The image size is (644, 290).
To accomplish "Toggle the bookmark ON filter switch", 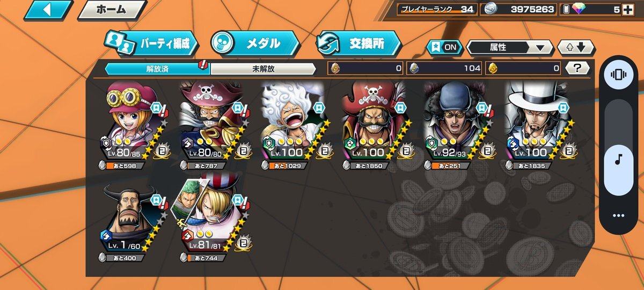I will 445,47.
